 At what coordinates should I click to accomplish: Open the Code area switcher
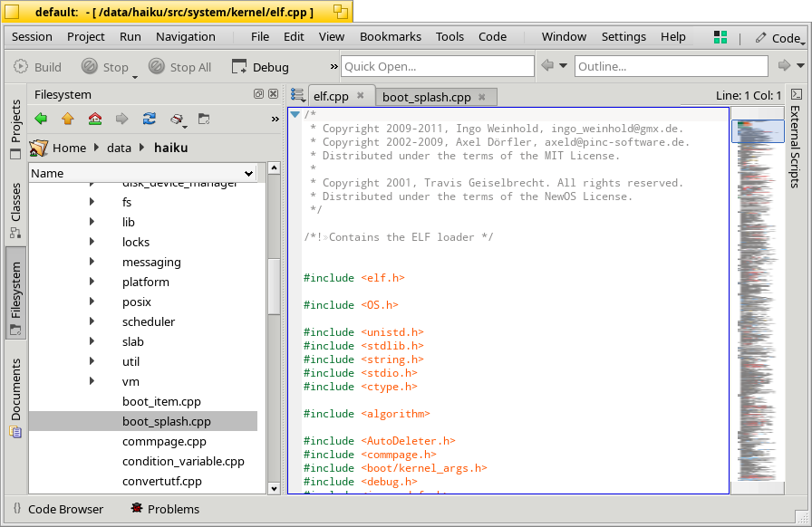click(x=778, y=38)
